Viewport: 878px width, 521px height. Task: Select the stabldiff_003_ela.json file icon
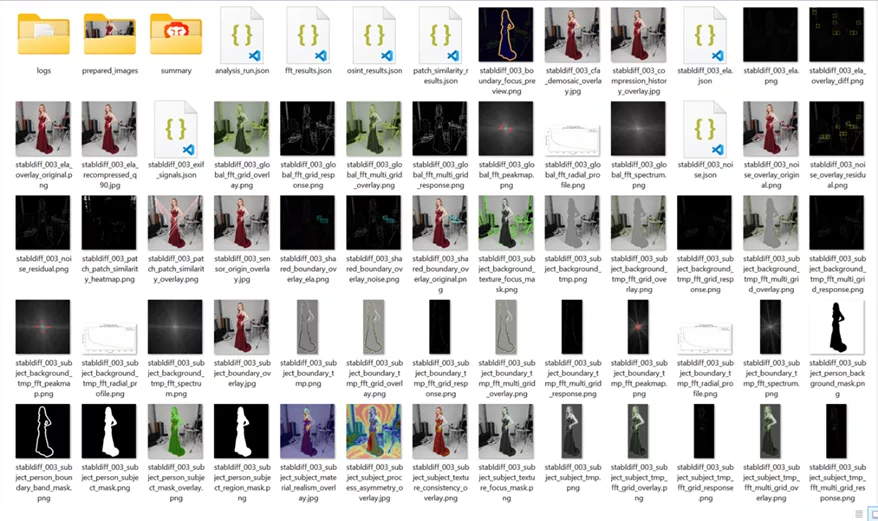[x=704, y=35]
